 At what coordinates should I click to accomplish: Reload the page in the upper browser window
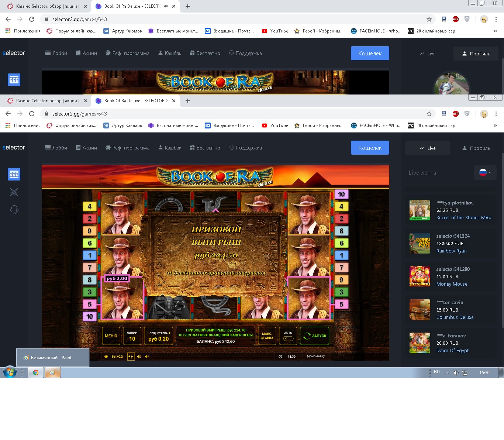click(x=32, y=19)
